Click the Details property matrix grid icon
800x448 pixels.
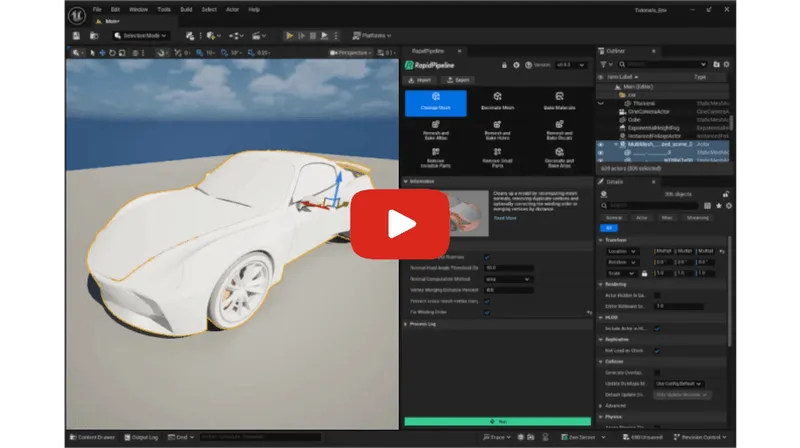707,206
